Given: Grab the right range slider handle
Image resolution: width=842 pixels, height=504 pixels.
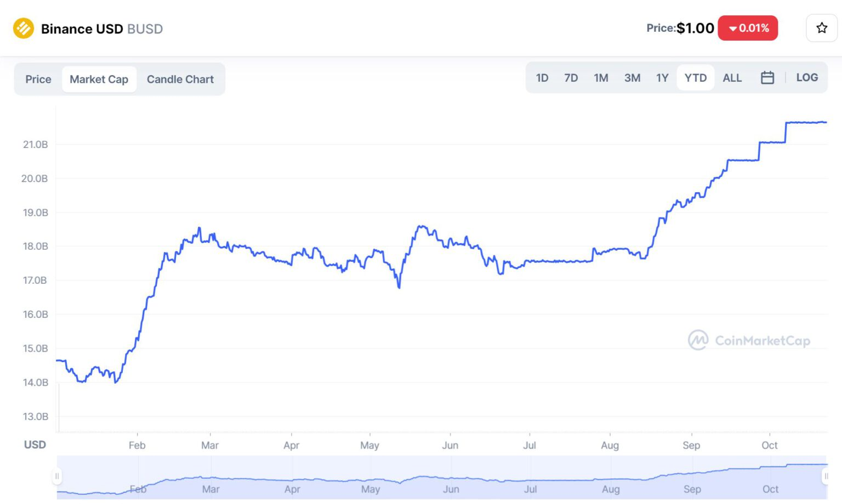Looking at the screenshot, I should click(826, 476).
